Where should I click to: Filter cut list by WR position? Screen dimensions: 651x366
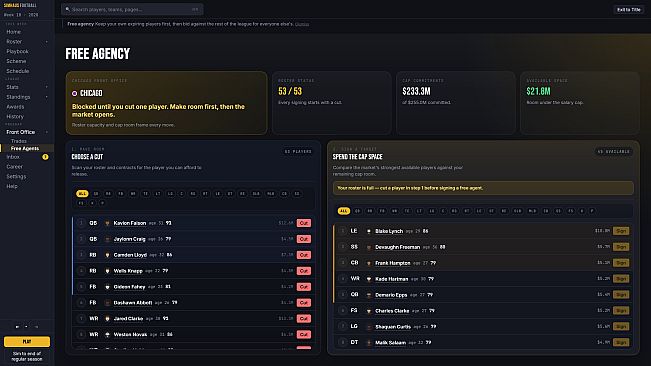click(x=133, y=193)
